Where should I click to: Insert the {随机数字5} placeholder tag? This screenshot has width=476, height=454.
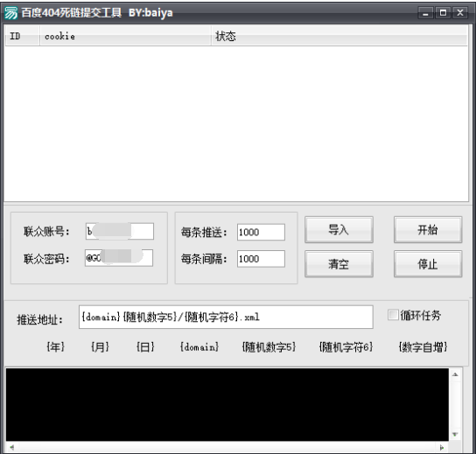coord(269,346)
